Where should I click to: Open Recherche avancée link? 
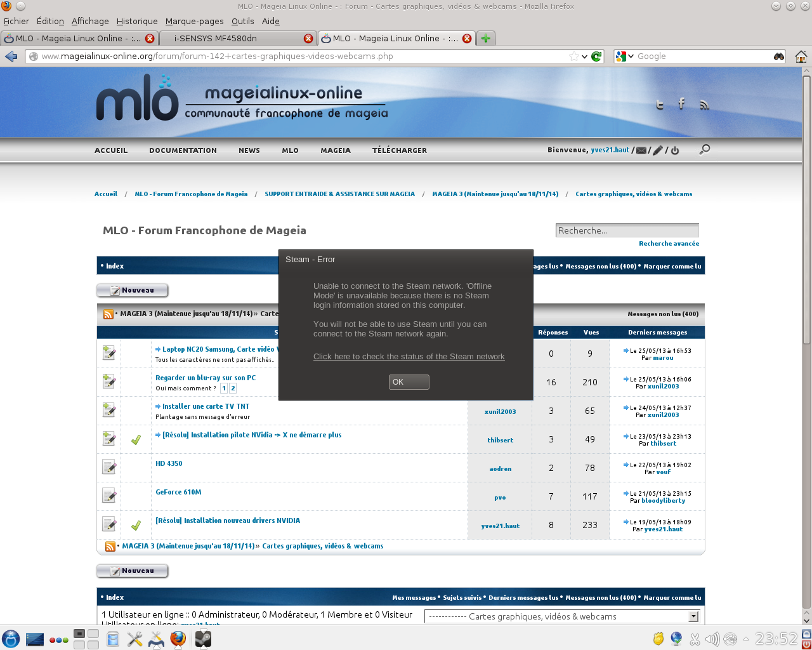669,244
